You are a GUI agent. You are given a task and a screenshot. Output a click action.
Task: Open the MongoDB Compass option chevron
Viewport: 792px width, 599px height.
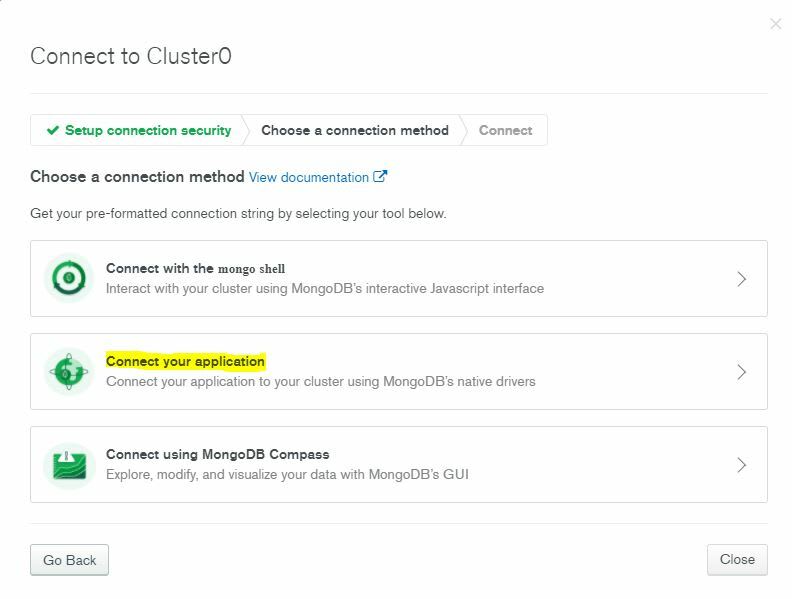pyautogui.click(x=741, y=465)
